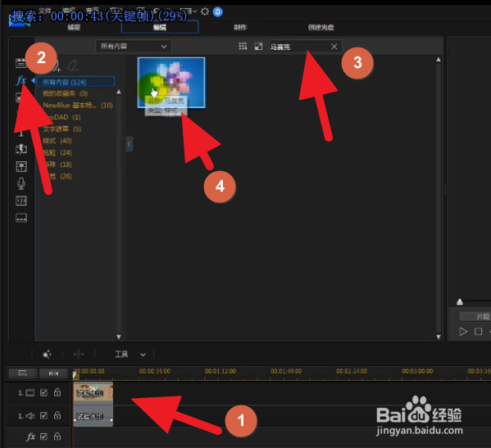Lock video track 1
This screenshot has height=448, width=491.
click(57, 392)
